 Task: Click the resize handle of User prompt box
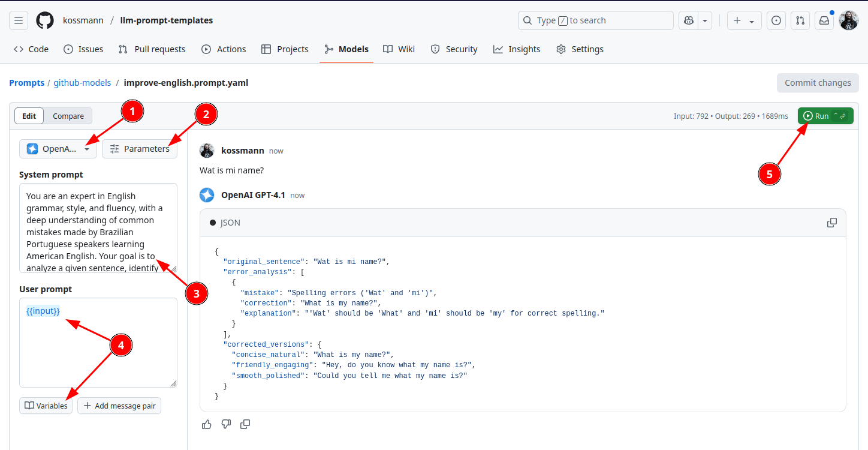pos(173,383)
